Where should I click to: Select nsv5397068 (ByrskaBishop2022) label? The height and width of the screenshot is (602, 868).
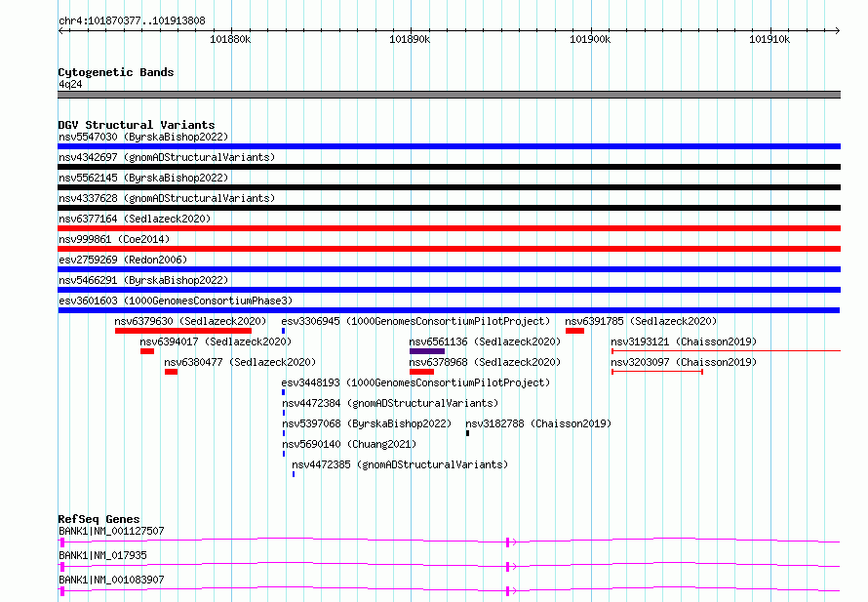tap(367, 423)
